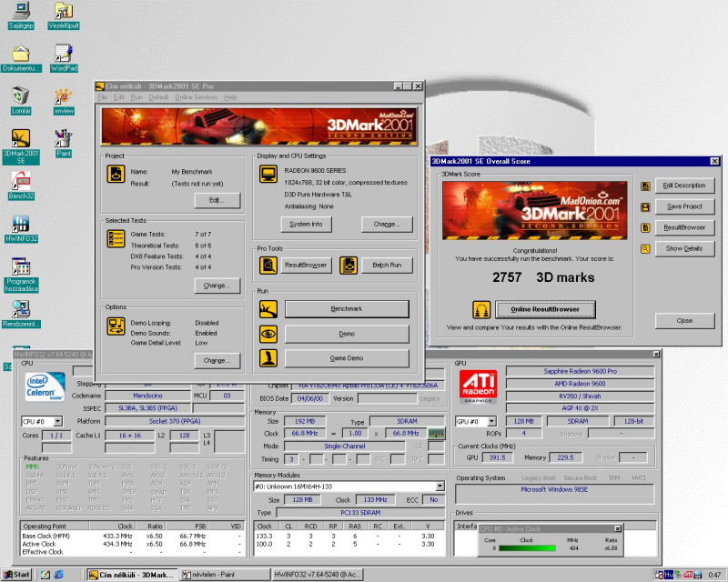Viewport: 728px width, 582px height.
Task: Click the disk icon beside Save Project
Action: pos(645,207)
